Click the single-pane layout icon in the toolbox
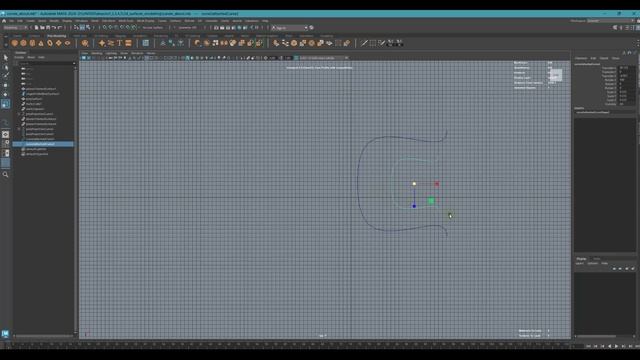The width and height of the screenshot is (640, 360). coord(5,134)
